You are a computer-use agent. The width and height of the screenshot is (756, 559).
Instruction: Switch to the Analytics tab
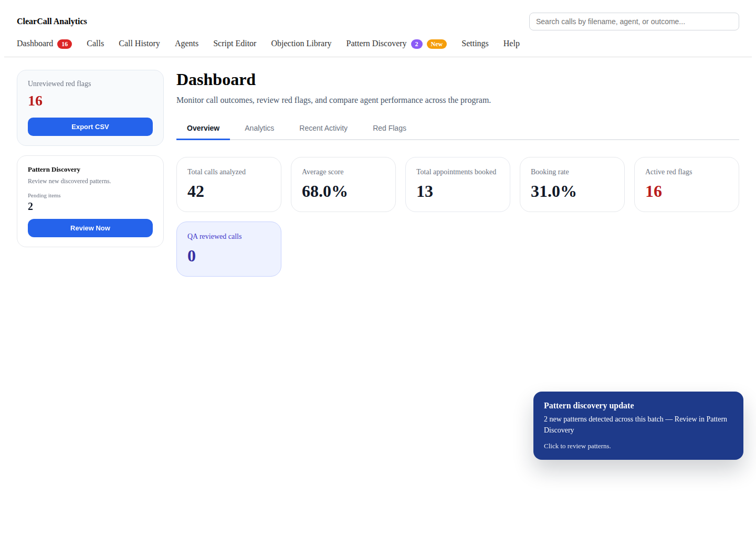[x=259, y=128]
